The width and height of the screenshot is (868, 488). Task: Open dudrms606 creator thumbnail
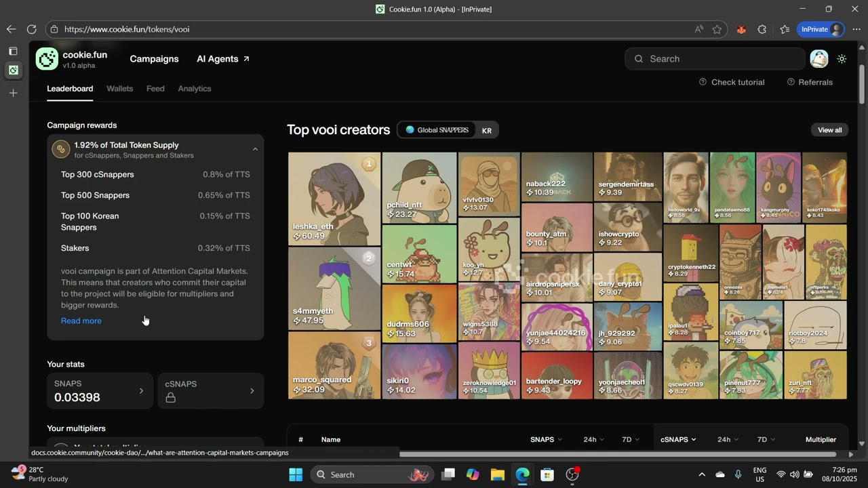419,313
